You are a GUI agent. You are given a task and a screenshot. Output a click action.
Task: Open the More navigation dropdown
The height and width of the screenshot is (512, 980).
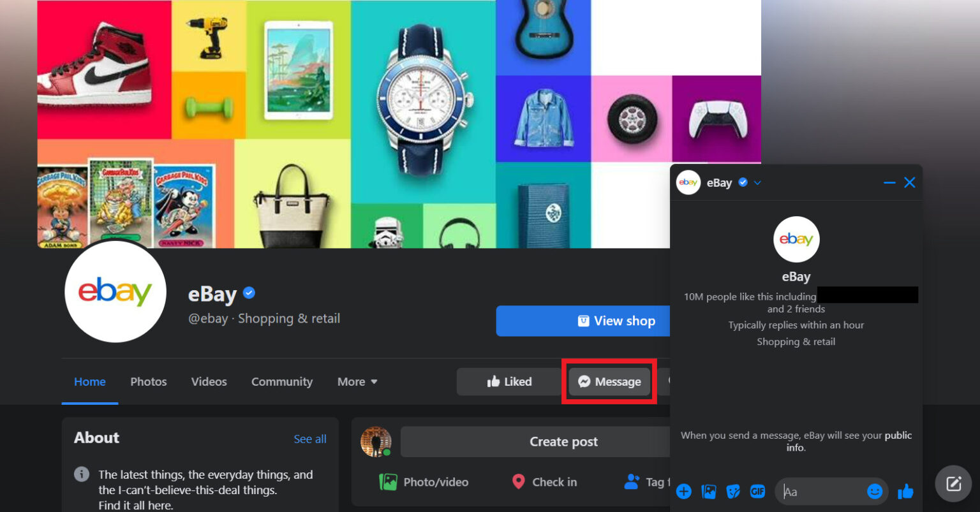tap(356, 381)
